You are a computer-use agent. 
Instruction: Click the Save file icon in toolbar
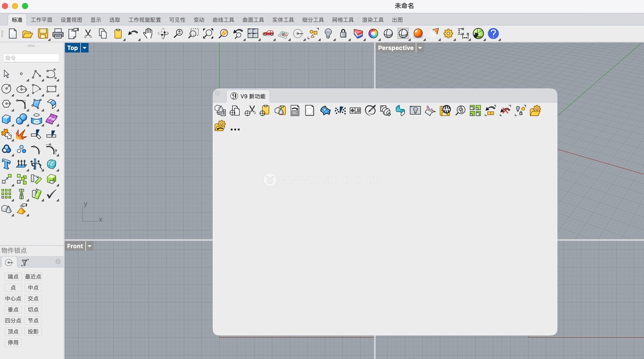[43, 34]
